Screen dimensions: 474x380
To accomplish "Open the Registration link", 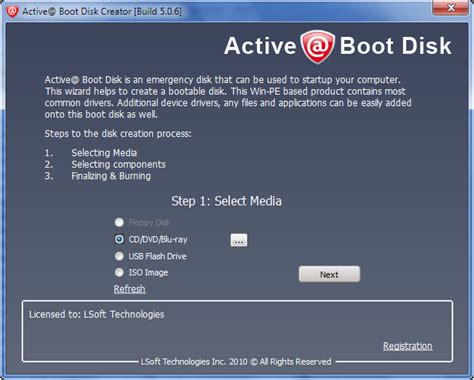I will tap(407, 346).
